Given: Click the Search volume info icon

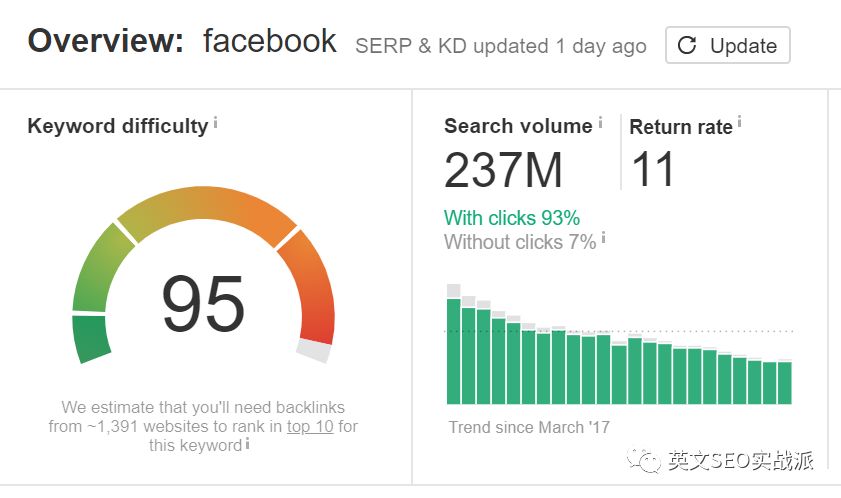Looking at the screenshot, I should click(x=600, y=123).
